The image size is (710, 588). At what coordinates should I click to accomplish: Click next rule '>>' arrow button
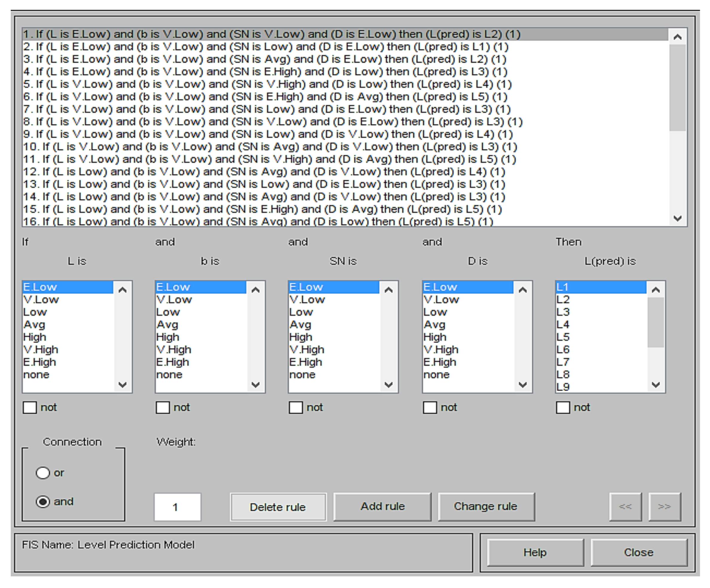click(664, 506)
